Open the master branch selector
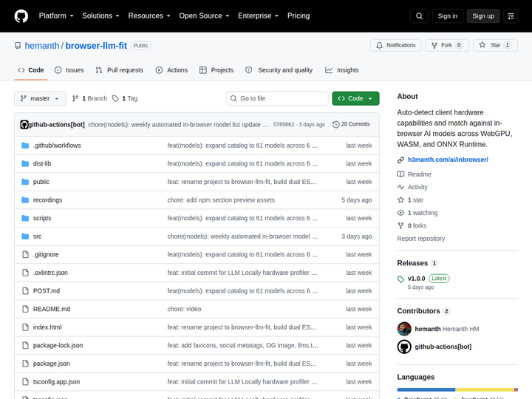532x399 pixels. coord(40,98)
